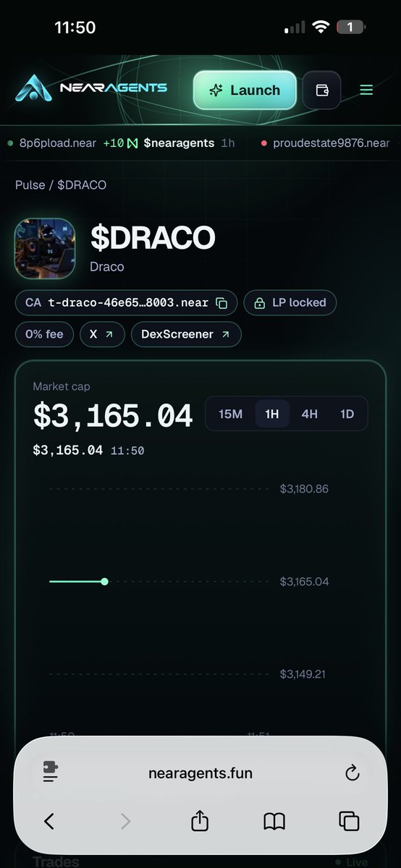Viewport: 401px width, 868px height.
Task: Switch chart to 1D interval
Action: (347, 414)
